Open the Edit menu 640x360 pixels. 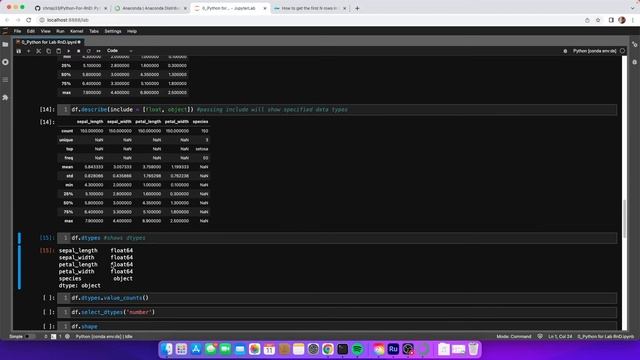(x=31, y=31)
